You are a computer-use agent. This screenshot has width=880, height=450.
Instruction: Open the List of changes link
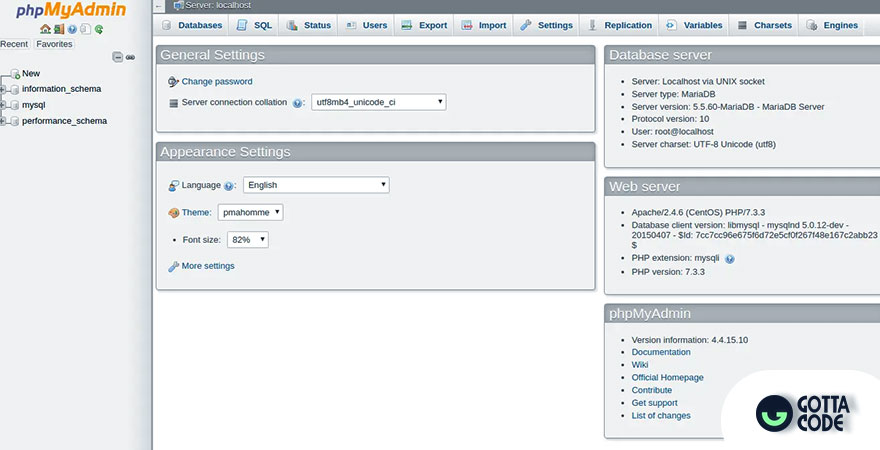[661, 416]
